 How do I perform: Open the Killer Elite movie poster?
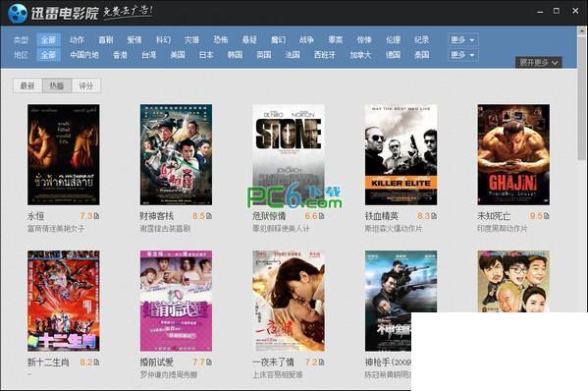click(x=401, y=154)
